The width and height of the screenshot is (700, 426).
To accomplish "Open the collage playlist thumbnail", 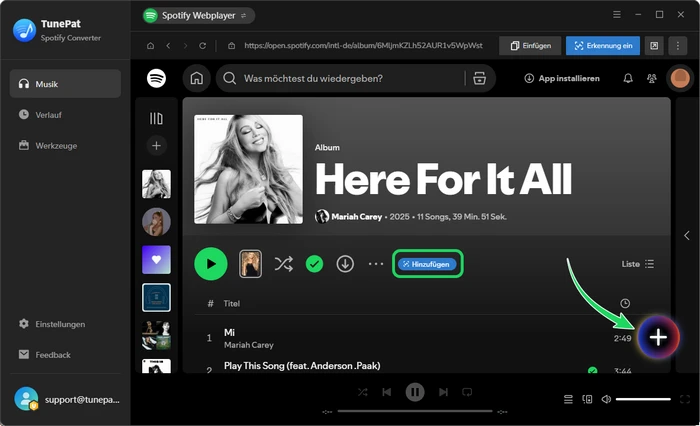I will tap(156, 335).
